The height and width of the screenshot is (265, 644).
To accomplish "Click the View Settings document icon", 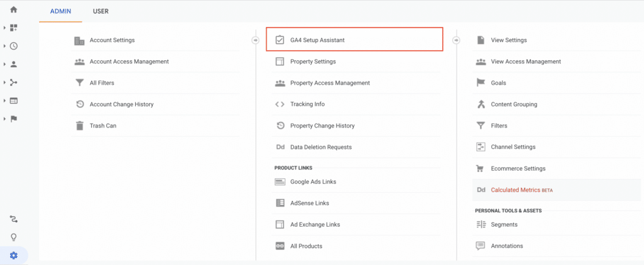I will click(480, 40).
